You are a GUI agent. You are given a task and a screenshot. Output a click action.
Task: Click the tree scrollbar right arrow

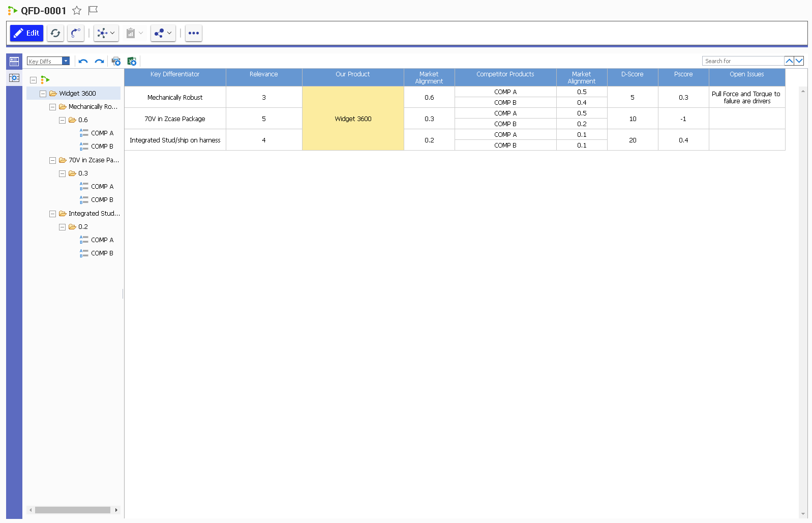[116, 510]
